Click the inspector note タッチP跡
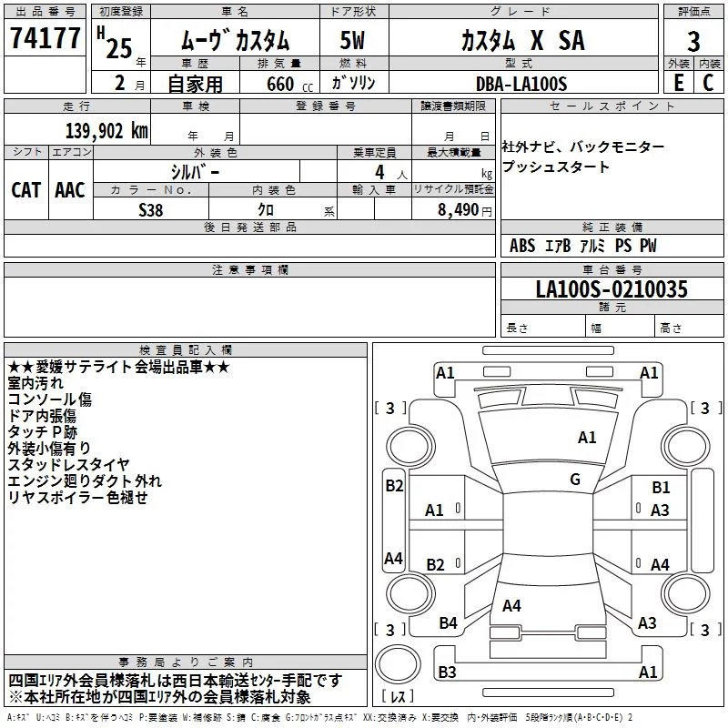Image resolution: width=728 pixels, height=728 pixels. point(42,432)
